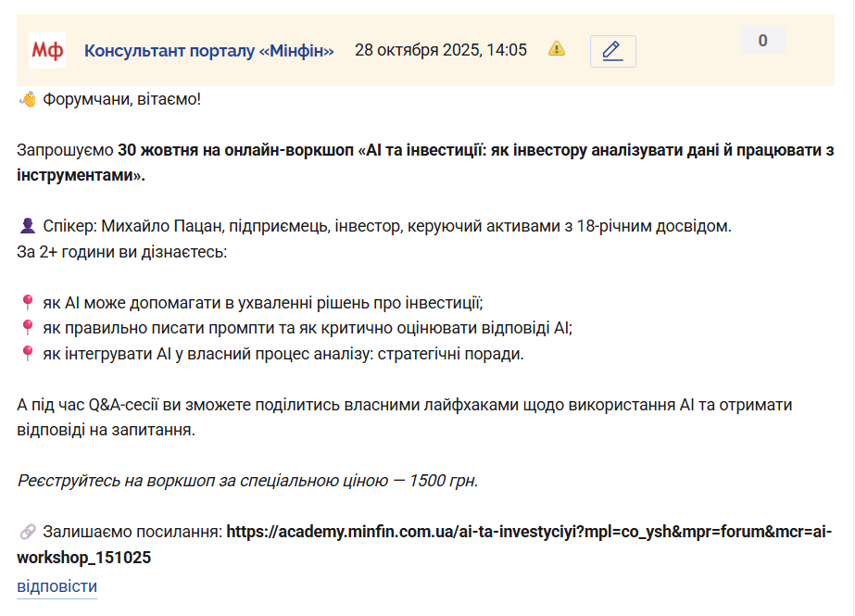Click the Q&A-сесії paragraph text
The width and height of the screenshot is (855, 616).
point(405,417)
